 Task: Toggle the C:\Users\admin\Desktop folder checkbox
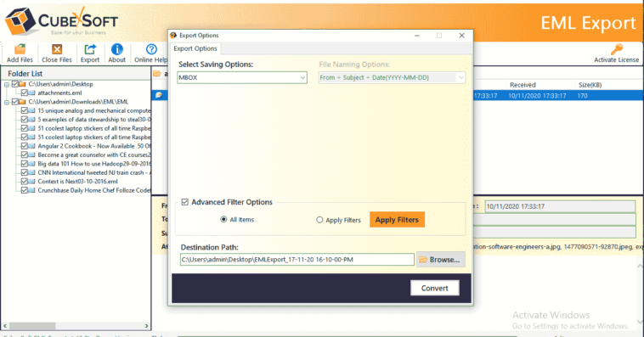pyautogui.click(x=15, y=84)
